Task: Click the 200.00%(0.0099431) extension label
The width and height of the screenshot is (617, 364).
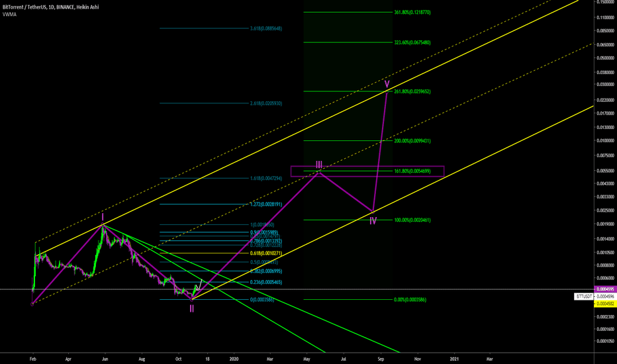Action: tap(412, 141)
